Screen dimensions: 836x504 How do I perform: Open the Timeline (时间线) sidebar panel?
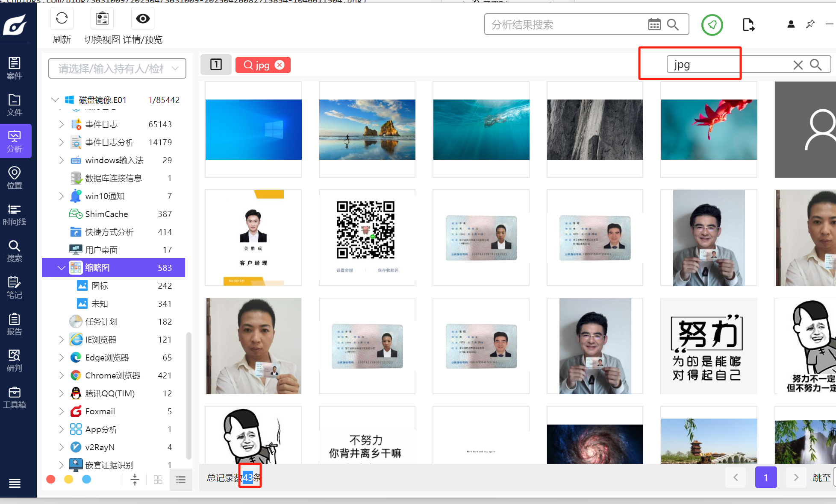click(x=15, y=214)
